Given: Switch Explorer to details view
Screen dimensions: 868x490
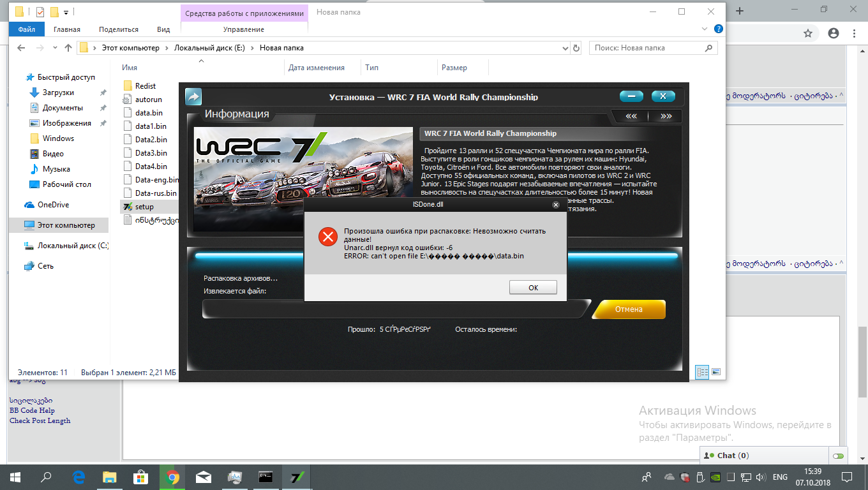Looking at the screenshot, I should click(x=702, y=372).
